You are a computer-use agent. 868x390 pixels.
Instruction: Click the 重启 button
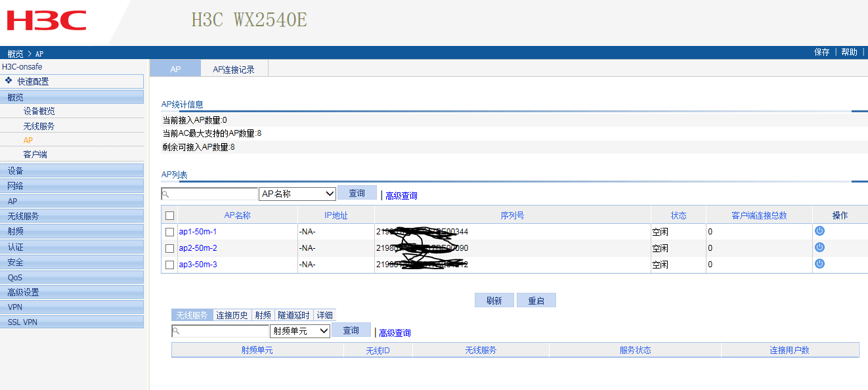point(536,300)
